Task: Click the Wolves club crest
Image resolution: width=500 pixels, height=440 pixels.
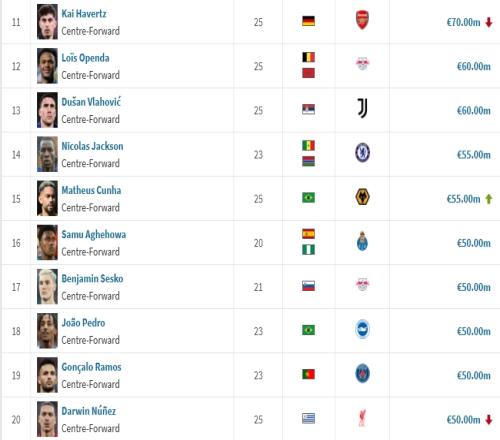Action: [x=362, y=197]
